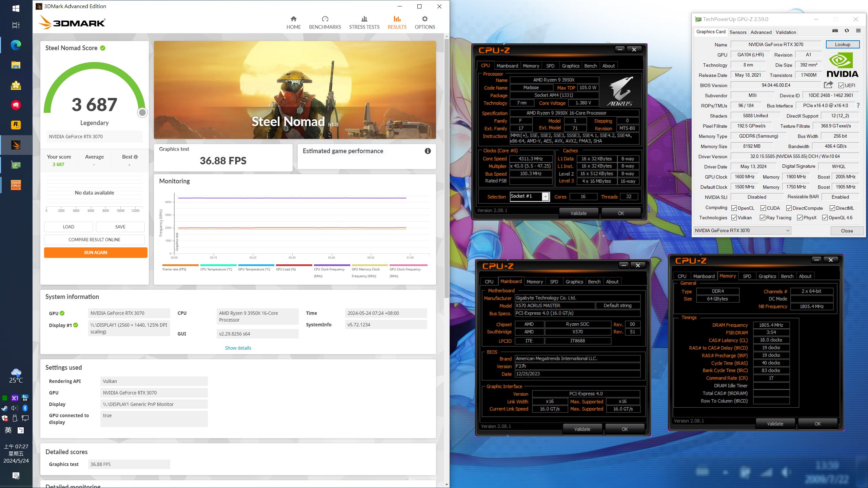Click the Show details link
Image resolution: width=868 pixels, height=488 pixels.
tap(238, 348)
